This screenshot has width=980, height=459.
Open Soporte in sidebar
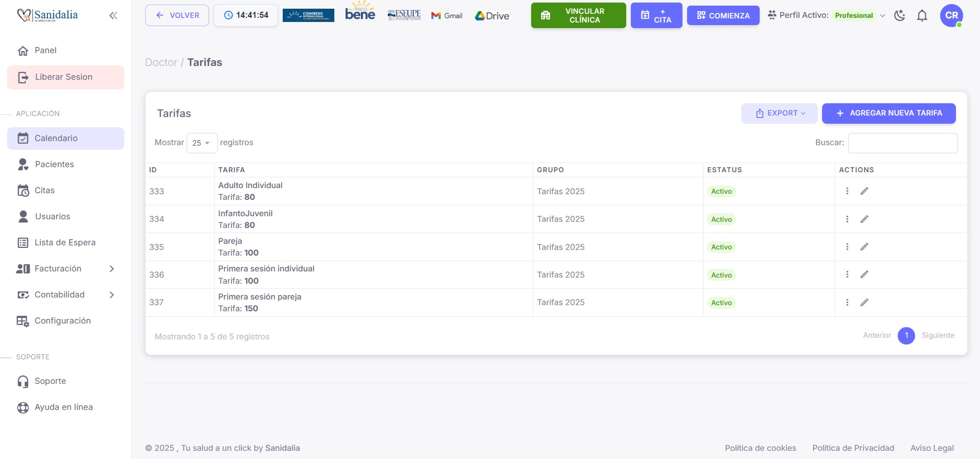click(x=65, y=381)
